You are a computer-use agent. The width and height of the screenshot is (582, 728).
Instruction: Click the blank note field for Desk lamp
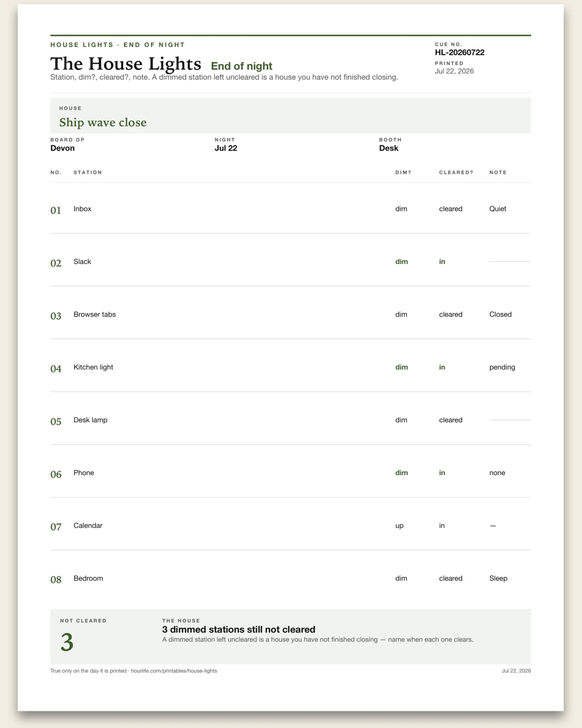tap(510, 420)
